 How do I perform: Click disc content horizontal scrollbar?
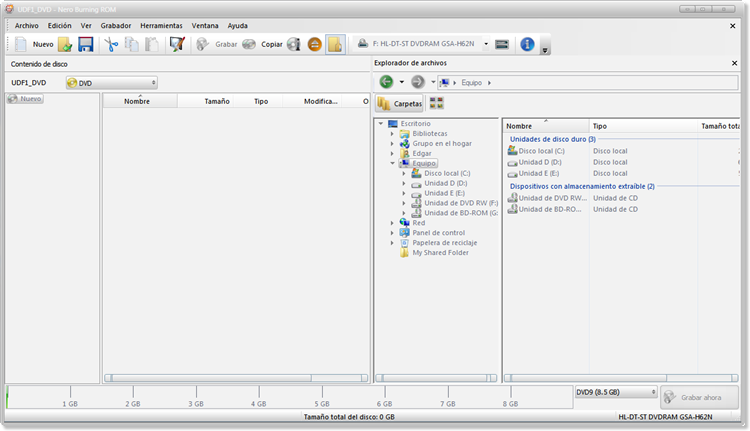click(x=236, y=378)
